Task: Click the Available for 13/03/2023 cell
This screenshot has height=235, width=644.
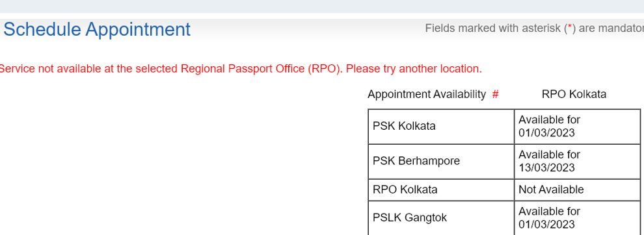Action: 577,161
